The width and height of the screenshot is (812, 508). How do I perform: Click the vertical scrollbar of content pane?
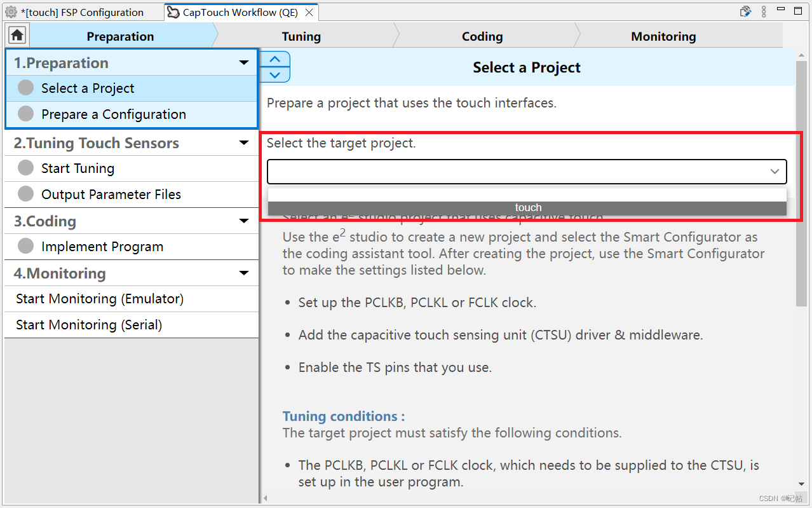pyautogui.click(x=801, y=254)
